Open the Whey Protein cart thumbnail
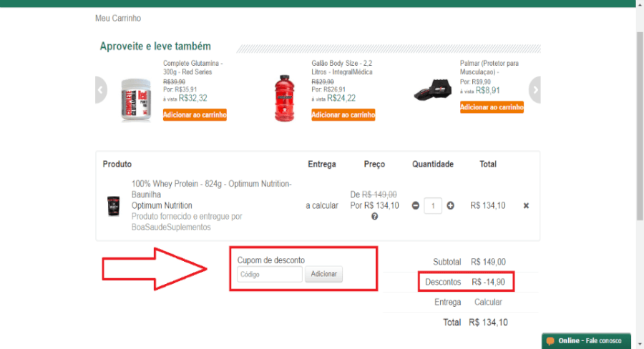644x349 pixels. (113, 206)
